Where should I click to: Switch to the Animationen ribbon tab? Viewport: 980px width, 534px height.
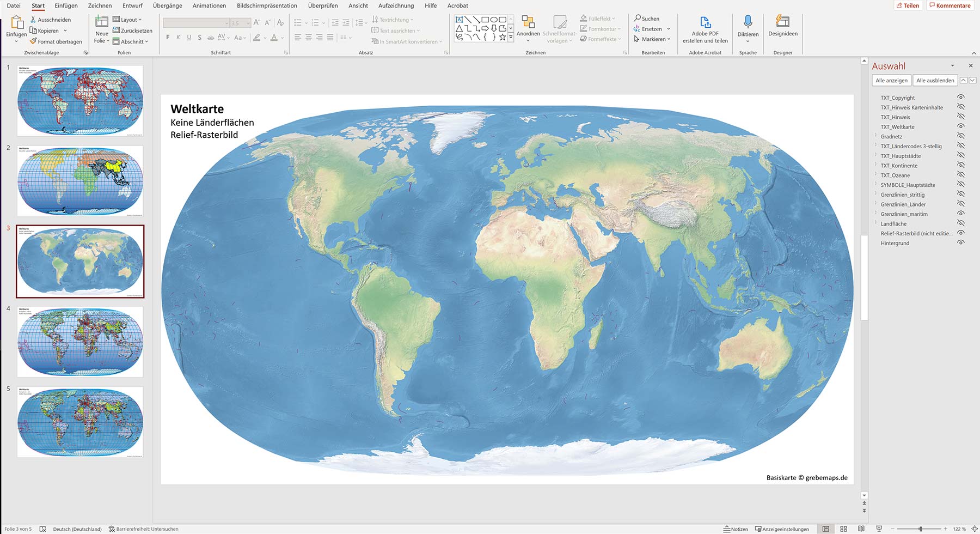209,5
